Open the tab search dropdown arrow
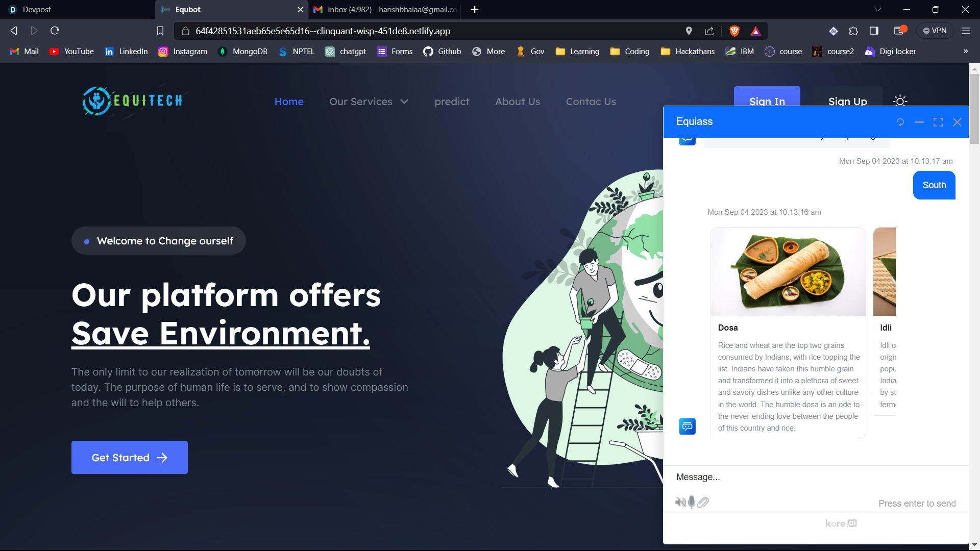Screen dimensions: 980x551 (877, 10)
